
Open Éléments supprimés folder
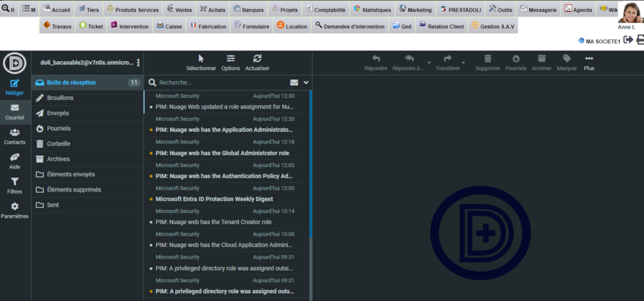[x=87, y=189]
